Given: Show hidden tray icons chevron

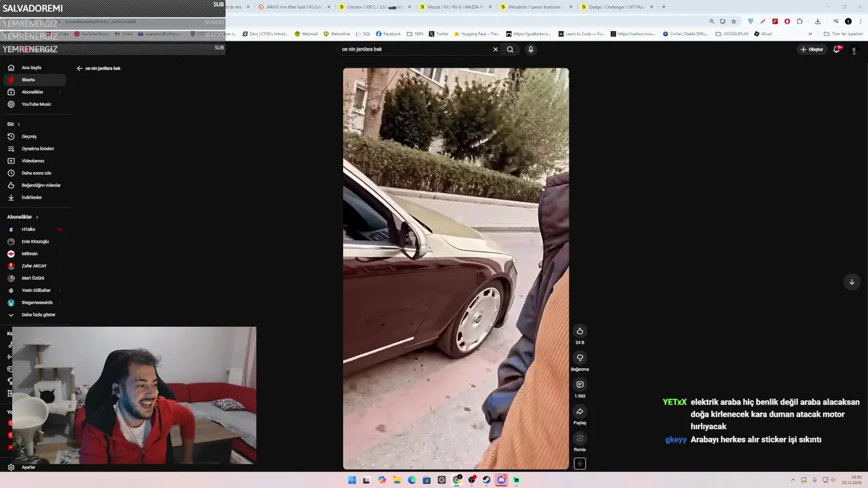Looking at the screenshot, I should click(x=793, y=480).
